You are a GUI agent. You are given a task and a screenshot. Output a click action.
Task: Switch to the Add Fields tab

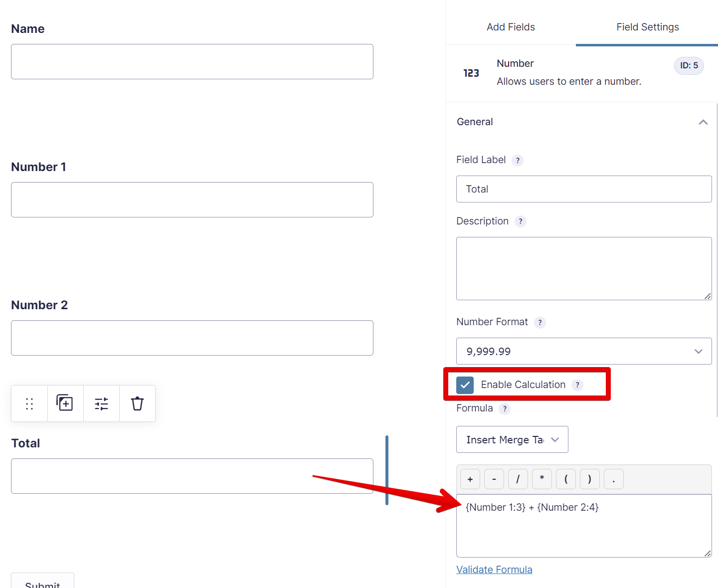[x=511, y=27]
